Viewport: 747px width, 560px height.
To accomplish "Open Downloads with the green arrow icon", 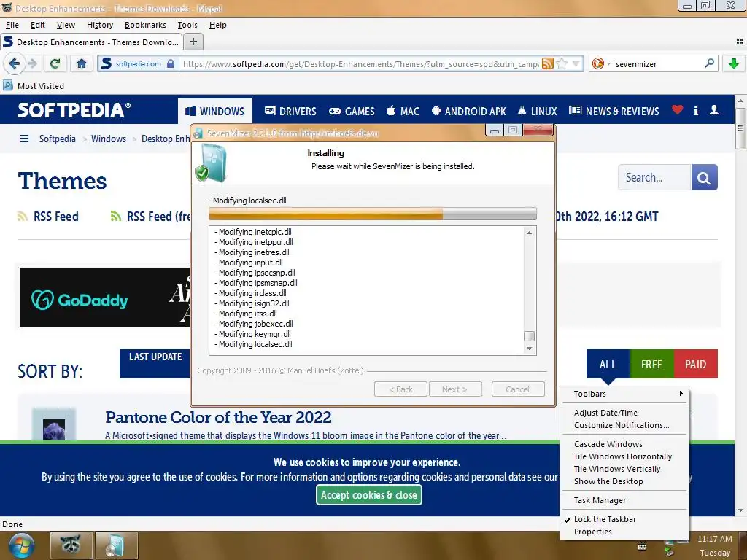I will 733,63.
